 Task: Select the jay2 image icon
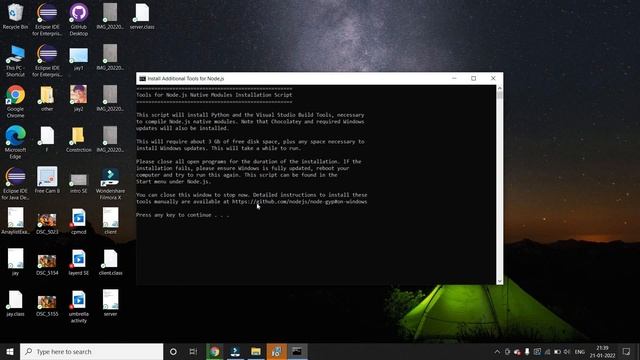[78, 98]
